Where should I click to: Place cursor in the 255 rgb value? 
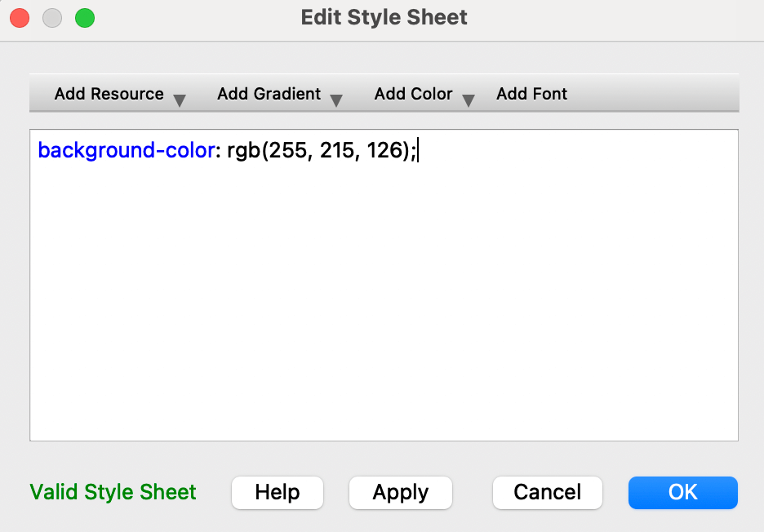287,150
